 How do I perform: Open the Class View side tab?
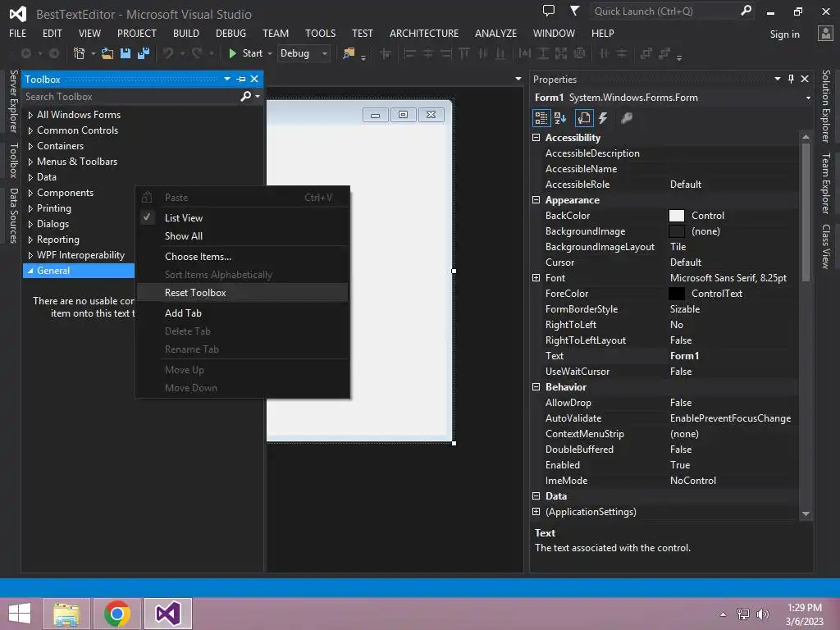coord(825,246)
